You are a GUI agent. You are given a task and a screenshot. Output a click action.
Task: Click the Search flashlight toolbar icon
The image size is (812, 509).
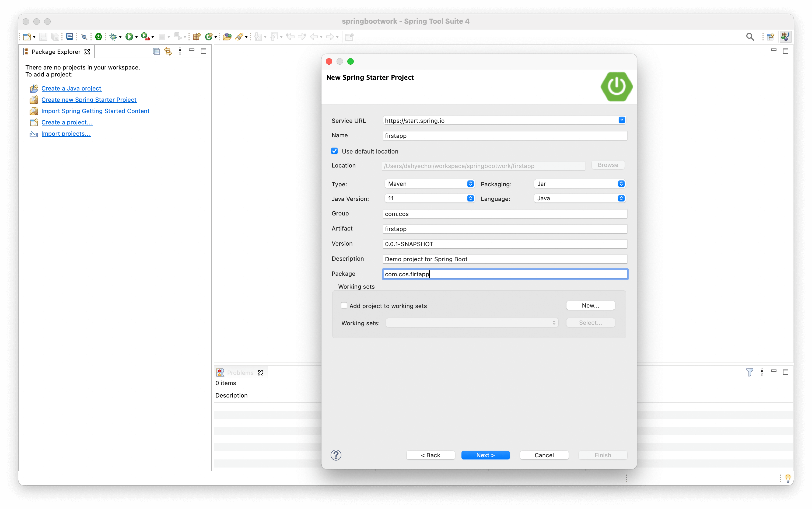[239, 37]
